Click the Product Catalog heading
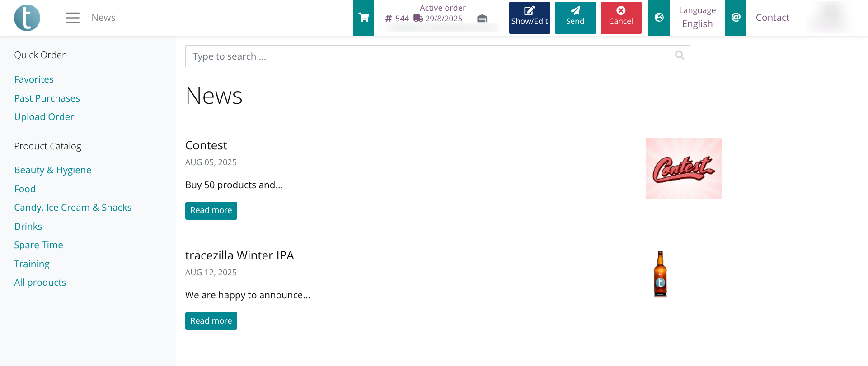Screen dimensions: 868x366 point(47,146)
